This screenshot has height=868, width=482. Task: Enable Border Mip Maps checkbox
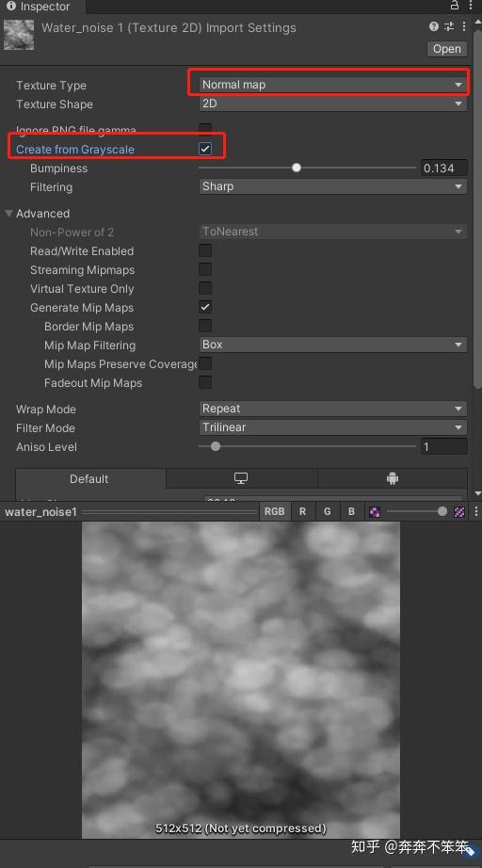click(x=205, y=326)
